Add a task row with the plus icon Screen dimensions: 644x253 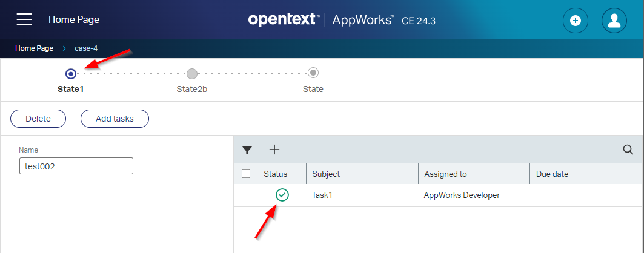coord(274,149)
